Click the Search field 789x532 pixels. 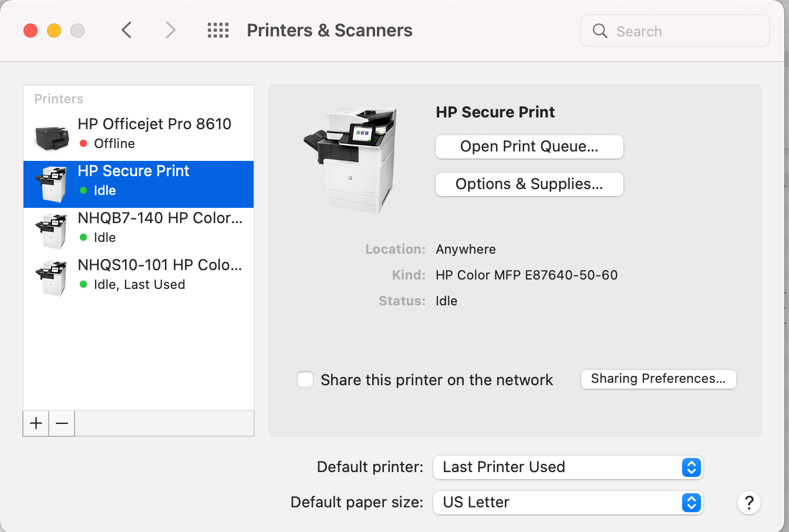[675, 31]
